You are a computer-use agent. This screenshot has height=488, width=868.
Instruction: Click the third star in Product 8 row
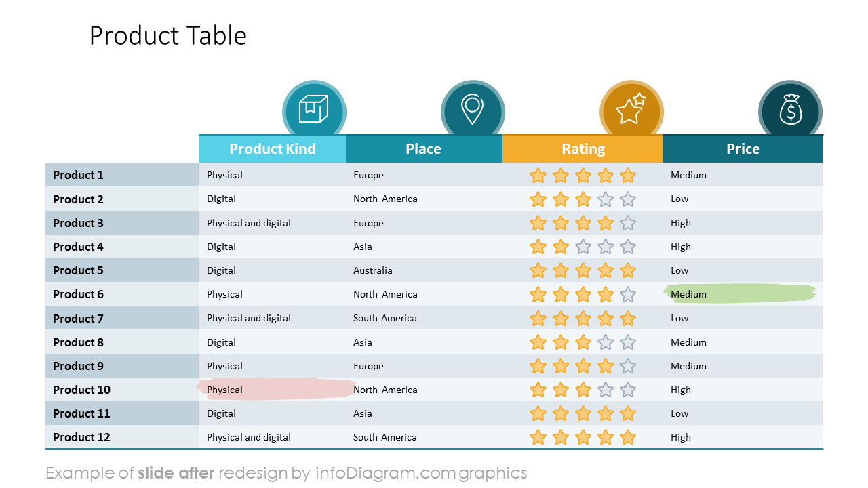pyautogui.click(x=583, y=342)
